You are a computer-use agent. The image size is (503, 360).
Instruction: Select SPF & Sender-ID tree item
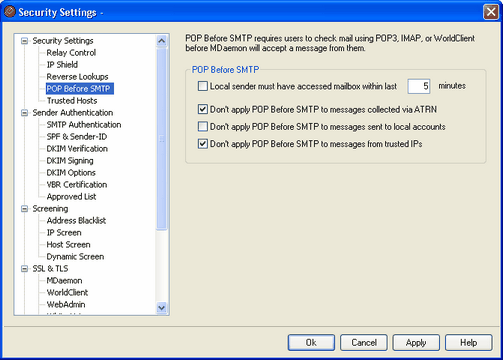click(x=77, y=137)
